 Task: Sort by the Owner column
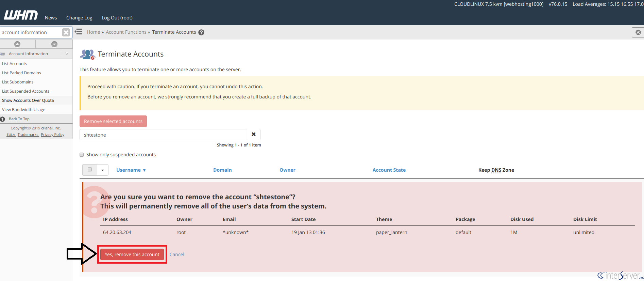pyautogui.click(x=287, y=170)
